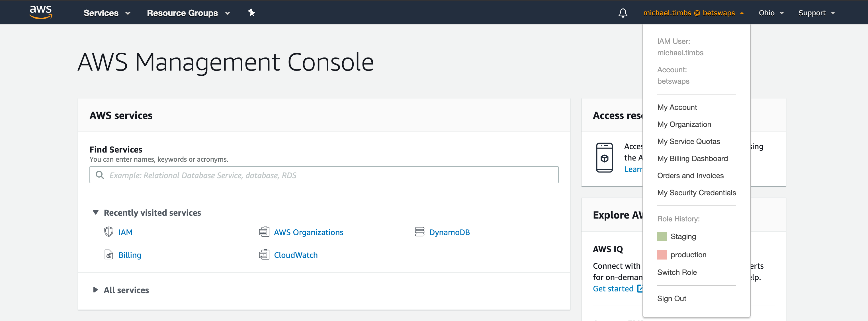Image resolution: width=868 pixels, height=321 pixels.
Task: Choose My Security Credentials from menu
Action: pyautogui.click(x=696, y=193)
